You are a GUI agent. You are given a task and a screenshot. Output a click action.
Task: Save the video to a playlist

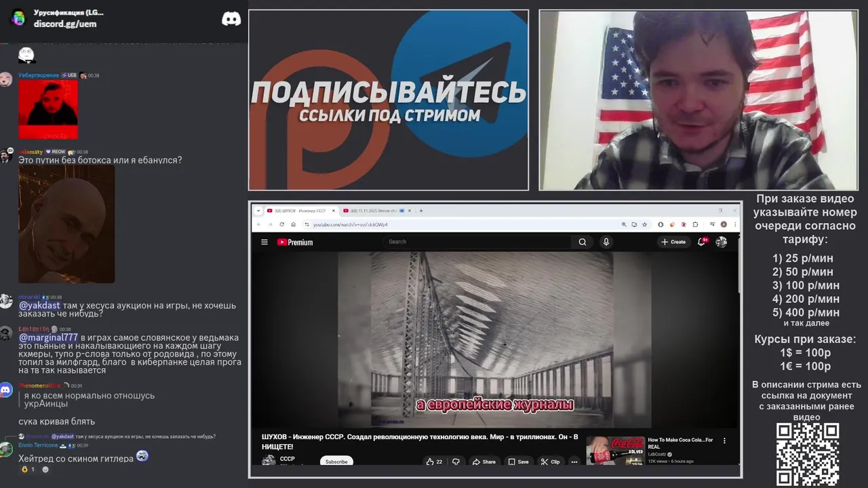click(518, 462)
